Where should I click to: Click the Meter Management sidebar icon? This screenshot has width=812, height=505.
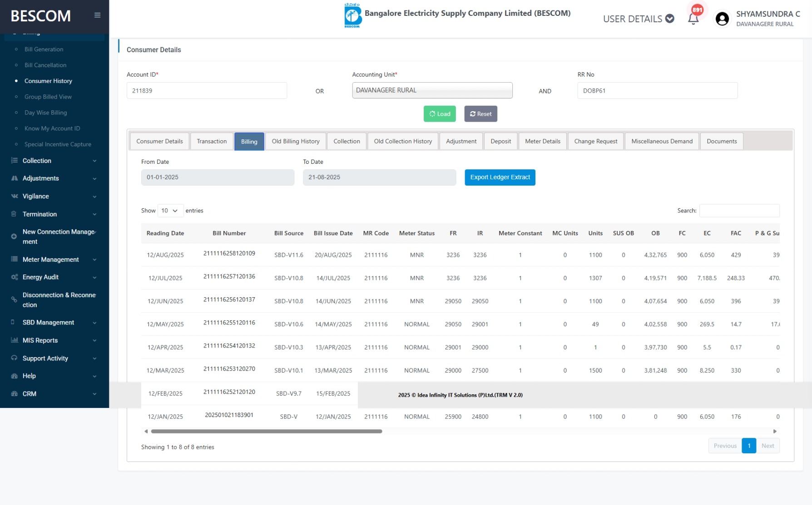pos(15,260)
